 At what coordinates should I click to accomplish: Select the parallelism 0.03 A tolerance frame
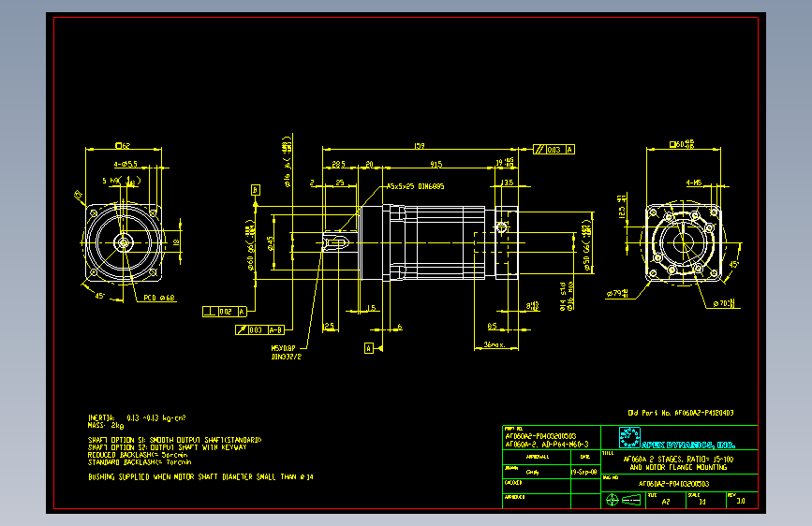pyautogui.click(x=554, y=149)
